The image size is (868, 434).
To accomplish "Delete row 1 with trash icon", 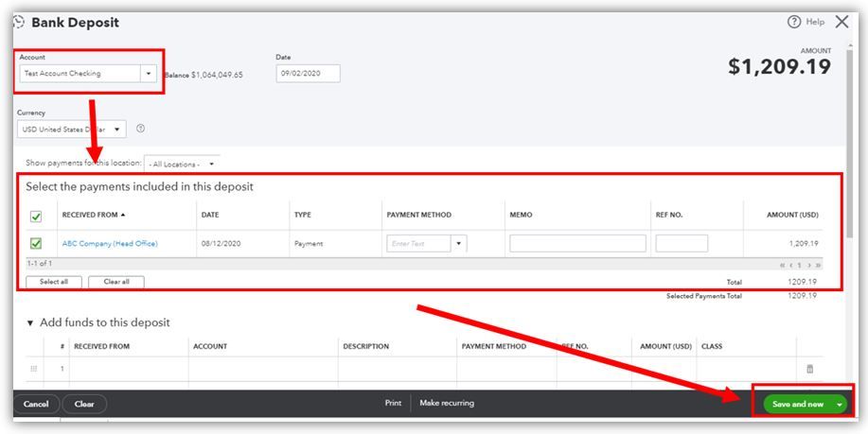I will click(810, 369).
